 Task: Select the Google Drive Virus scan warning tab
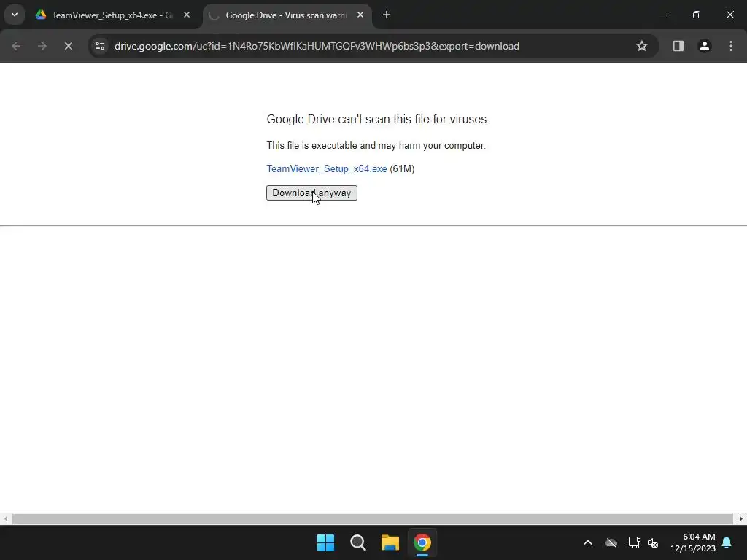coord(286,15)
